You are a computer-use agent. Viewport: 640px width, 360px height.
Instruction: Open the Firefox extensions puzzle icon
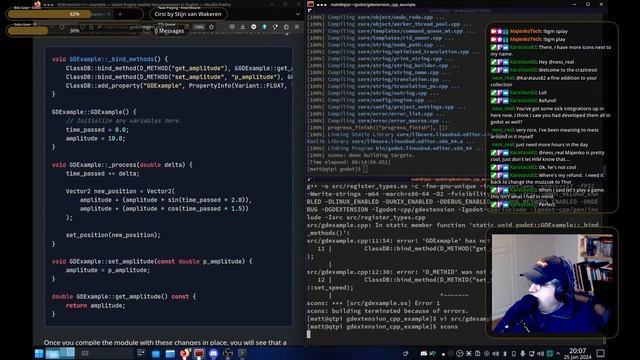pyautogui.click(x=286, y=27)
